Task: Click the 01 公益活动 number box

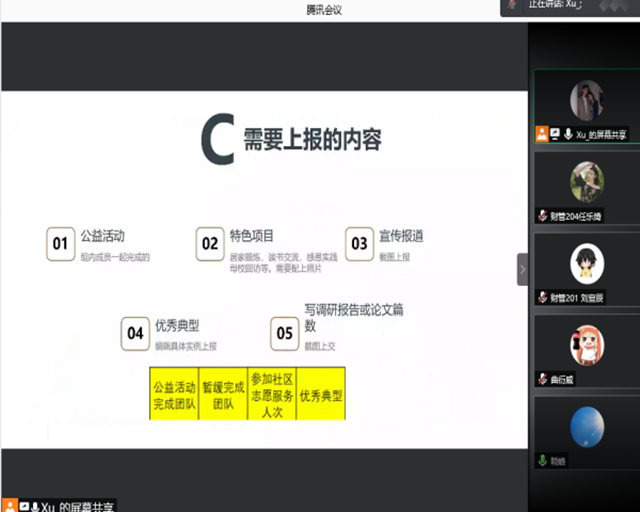Action: tap(60, 243)
